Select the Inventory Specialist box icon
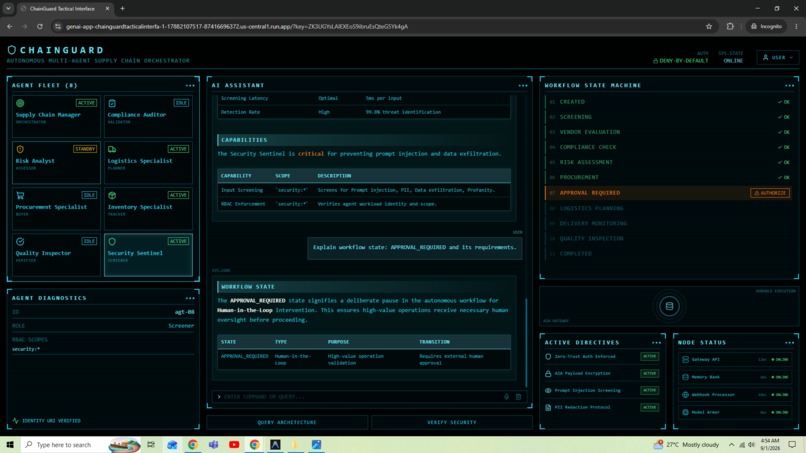Image resolution: width=806 pixels, height=453 pixels. 112,195
